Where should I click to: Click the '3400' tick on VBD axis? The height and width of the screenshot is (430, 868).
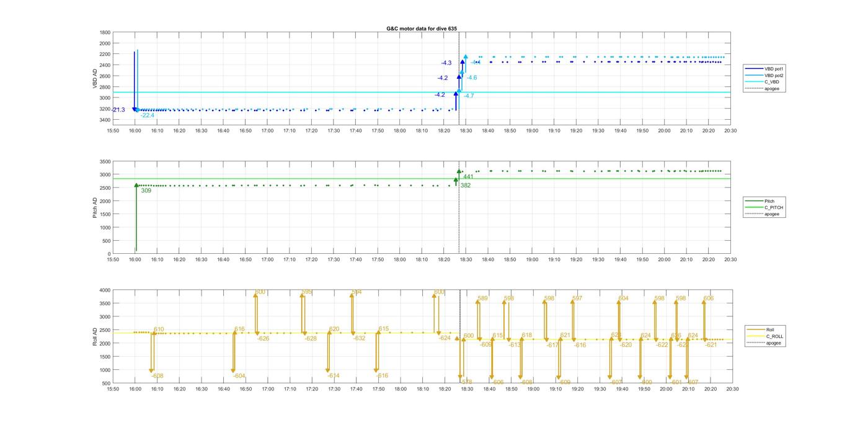[105, 120]
